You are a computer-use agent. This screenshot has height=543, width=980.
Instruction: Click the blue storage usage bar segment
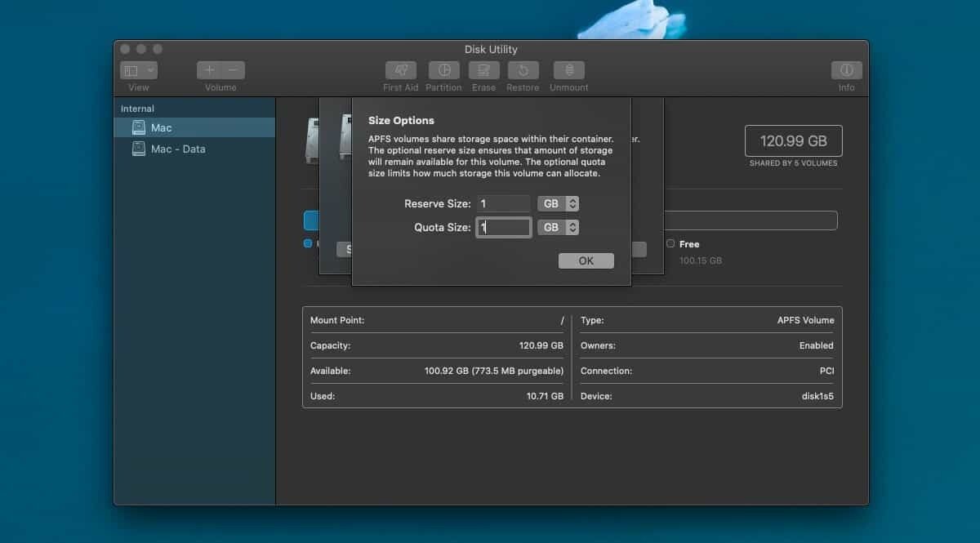310,220
